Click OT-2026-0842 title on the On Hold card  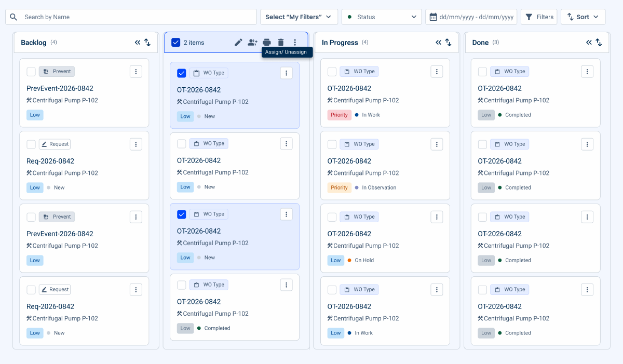click(x=349, y=234)
